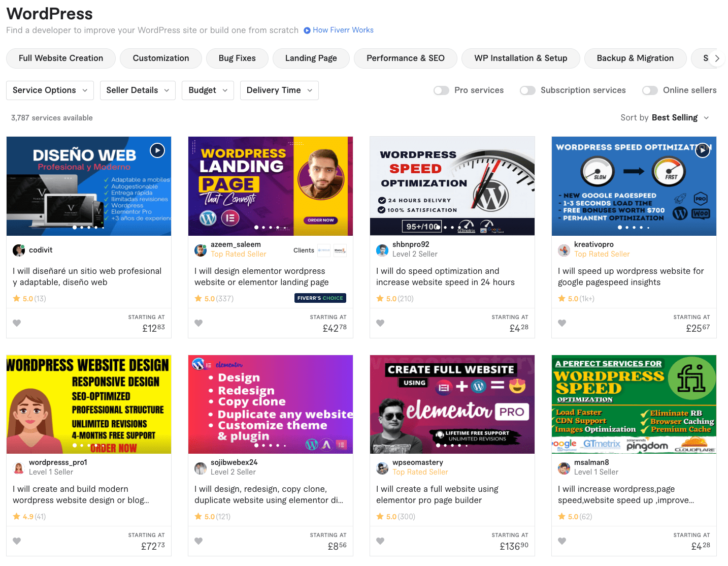Click the '3,787 services available' count
The width and height of the screenshot is (728, 566).
click(x=52, y=118)
